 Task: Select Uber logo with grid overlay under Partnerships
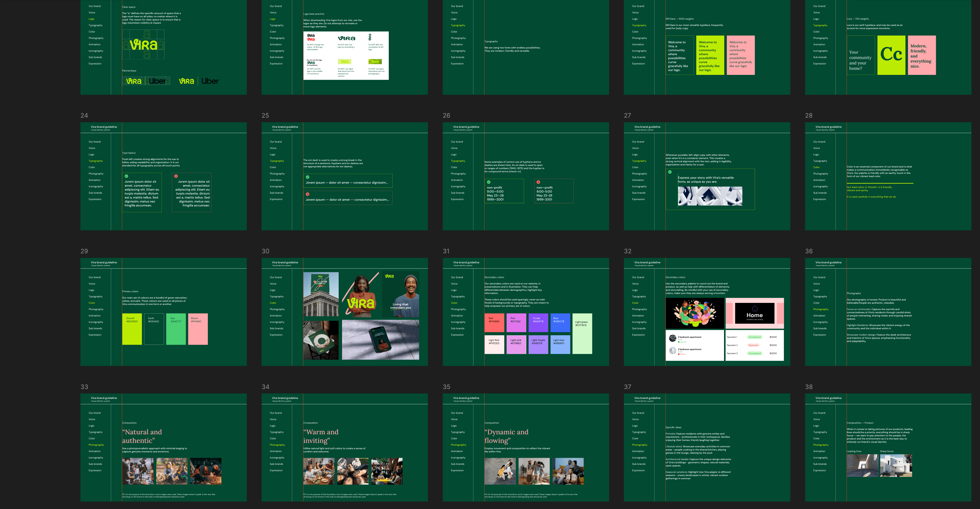pyautogui.click(x=157, y=81)
